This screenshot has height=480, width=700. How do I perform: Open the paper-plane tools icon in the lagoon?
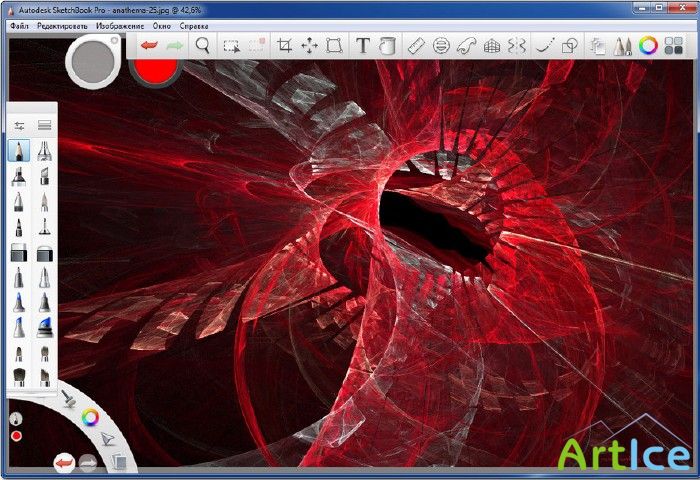tap(107, 439)
